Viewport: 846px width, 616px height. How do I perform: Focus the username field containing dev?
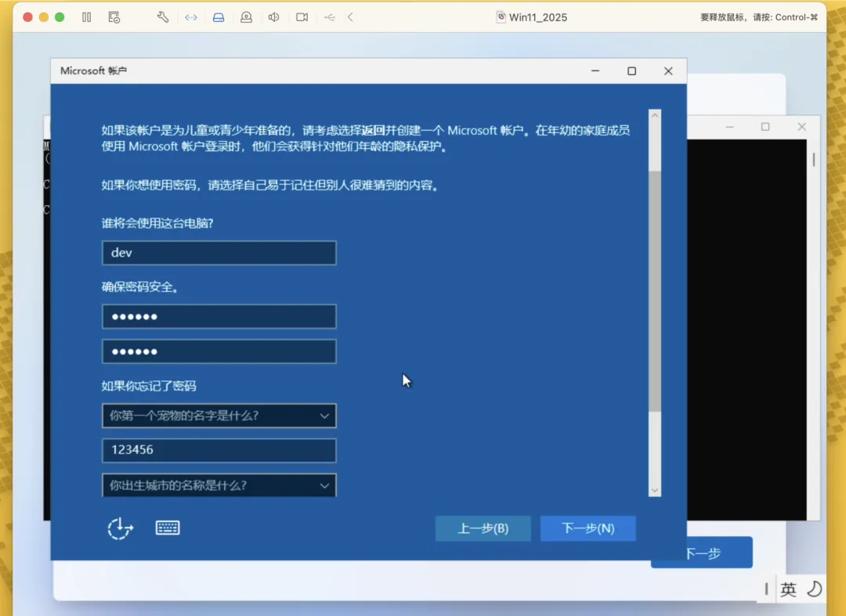tap(219, 253)
